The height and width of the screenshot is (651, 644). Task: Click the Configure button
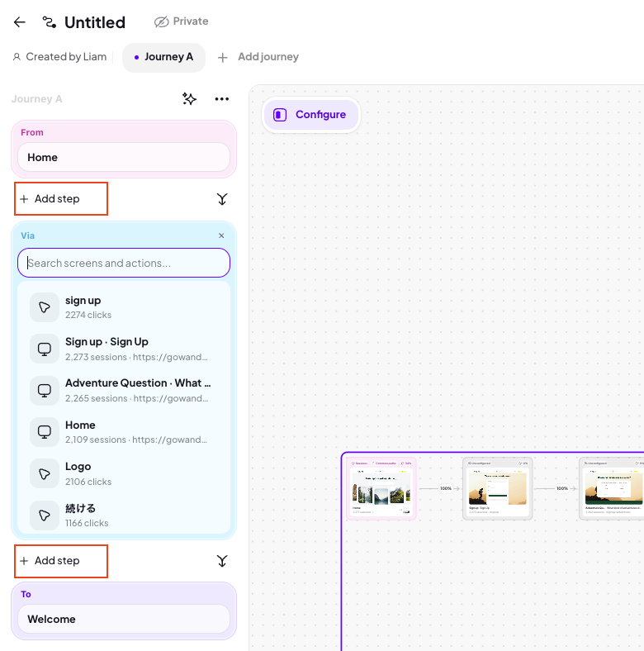click(x=310, y=115)
